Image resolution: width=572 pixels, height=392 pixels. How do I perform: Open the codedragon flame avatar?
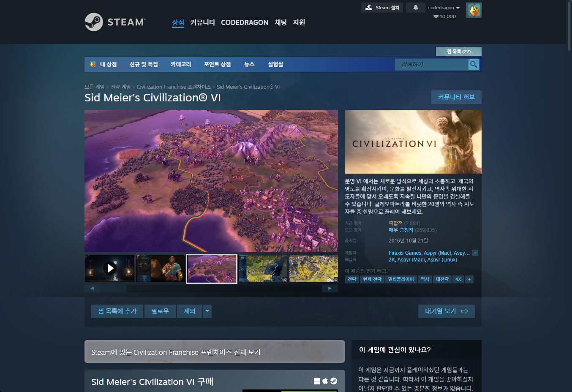[474, 10]
